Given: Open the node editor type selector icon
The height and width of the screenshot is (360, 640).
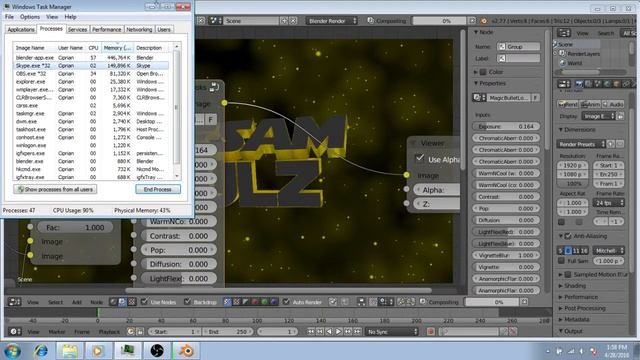Looking at the screenshot, I should coord(14,302).
